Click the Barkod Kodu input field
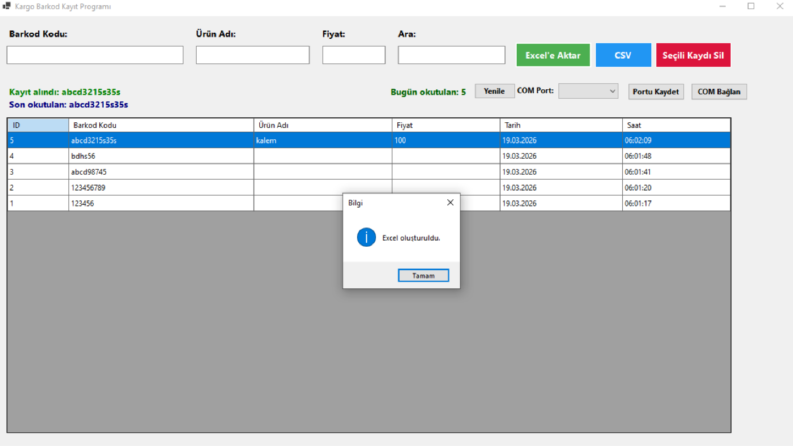Viewport: 793px width, 446px height. coord(95,55)
